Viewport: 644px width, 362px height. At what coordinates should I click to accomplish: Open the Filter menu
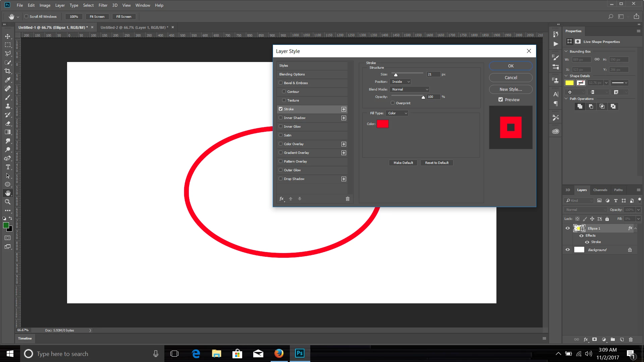[103, 5]
